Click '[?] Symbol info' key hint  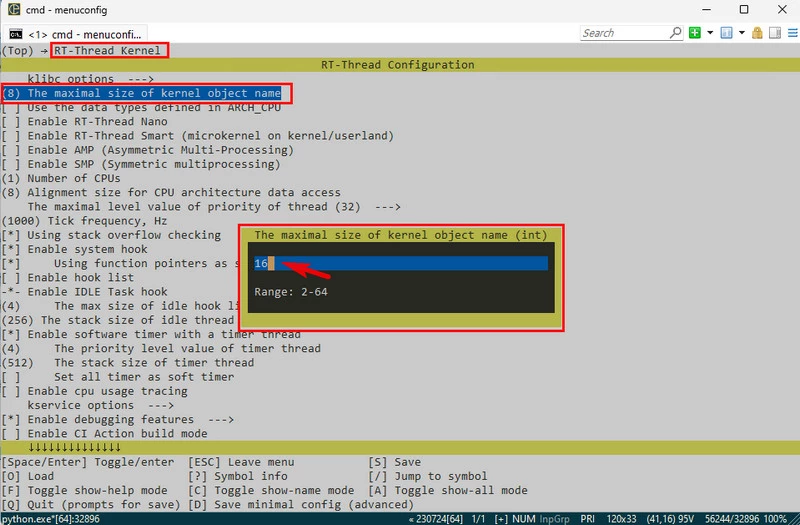238,477
